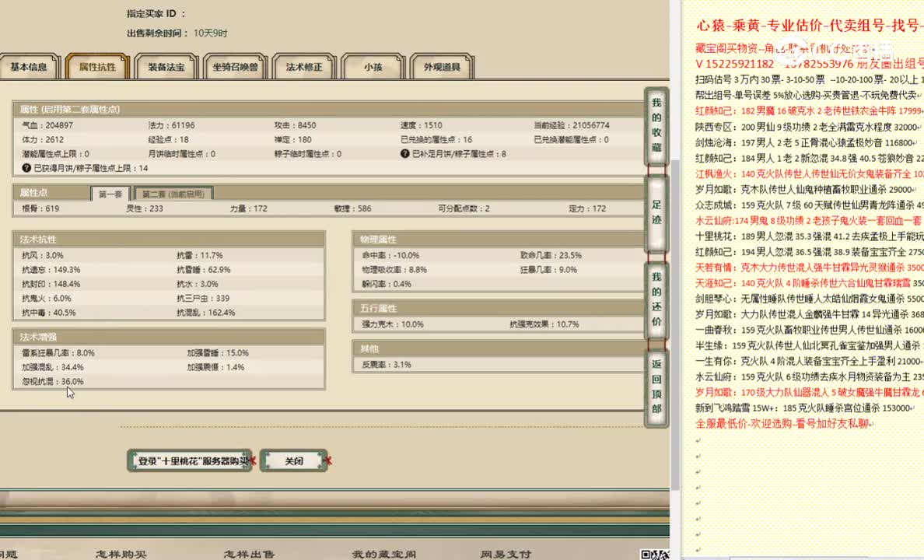Click the 返回顶部 side button
924x560 pixels.
tap(656, 387)
